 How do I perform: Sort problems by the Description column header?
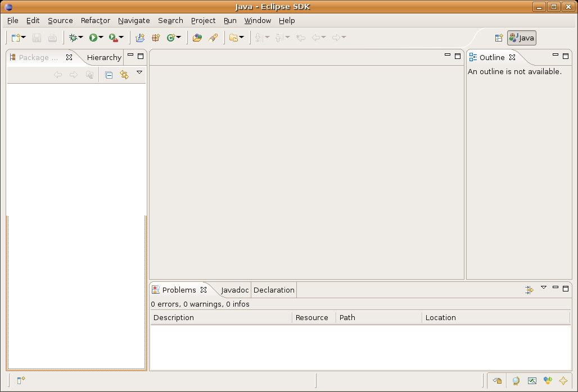pos(221,318)
